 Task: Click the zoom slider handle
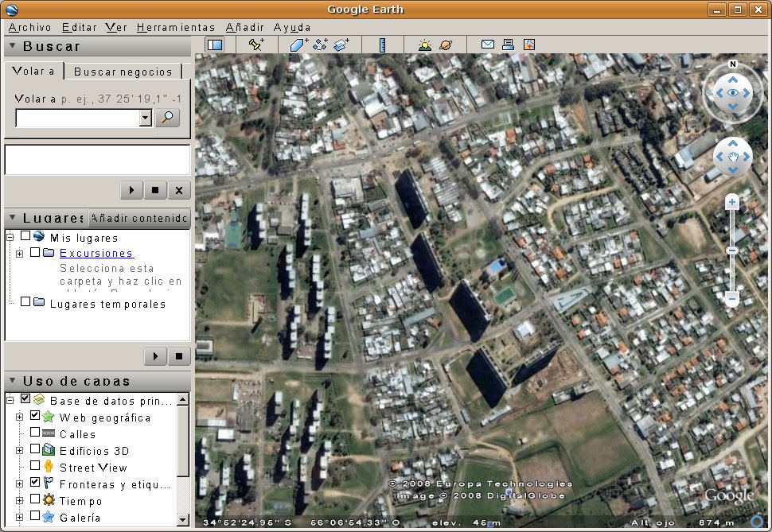tap(732, 250)
